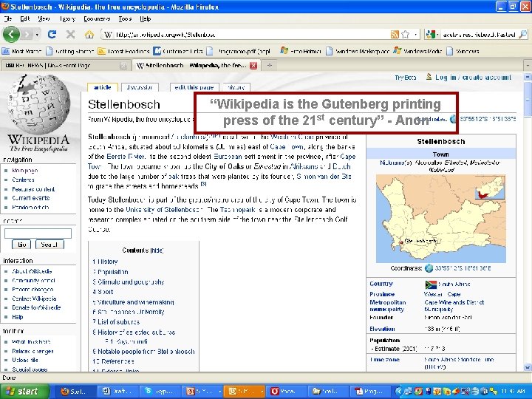Click the Free Hotmail bookmark
Screen dimensions: 532x399
301,51
